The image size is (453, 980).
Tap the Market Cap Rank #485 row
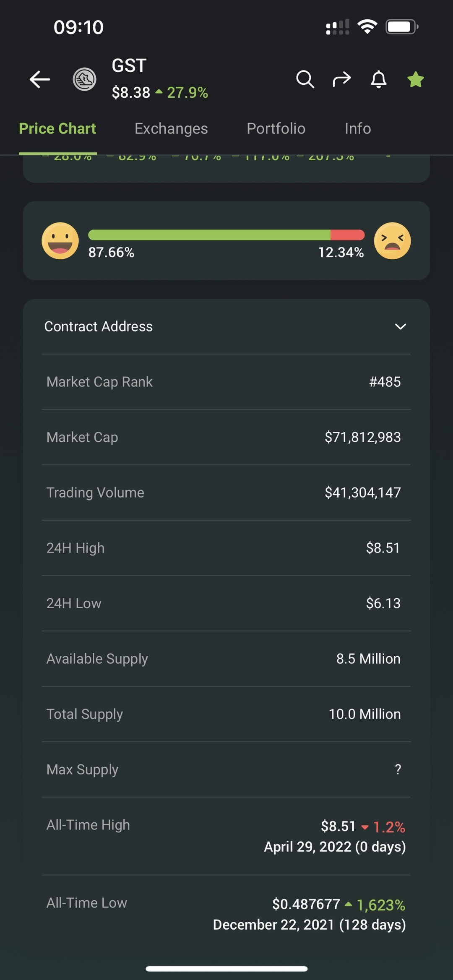click(226, 382)
